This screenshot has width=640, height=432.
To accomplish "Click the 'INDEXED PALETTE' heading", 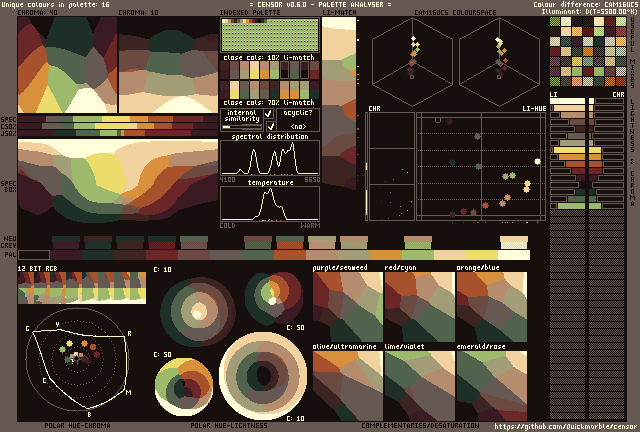I will tap(250, 12).
